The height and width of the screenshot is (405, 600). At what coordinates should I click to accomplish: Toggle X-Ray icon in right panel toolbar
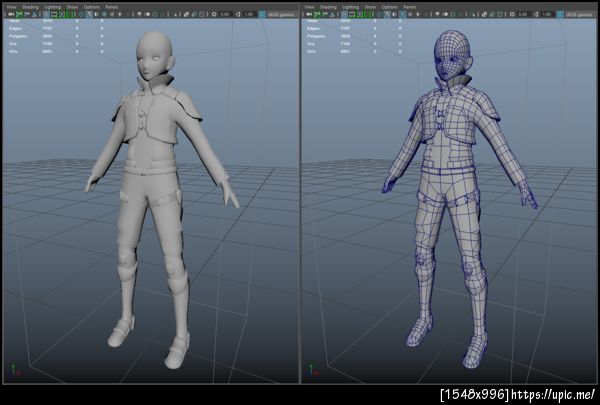click(x=484, y=15)
